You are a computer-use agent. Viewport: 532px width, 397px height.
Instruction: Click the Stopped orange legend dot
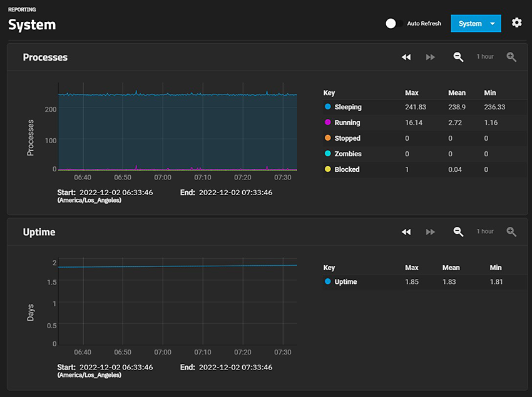click(x=328, y=138)
